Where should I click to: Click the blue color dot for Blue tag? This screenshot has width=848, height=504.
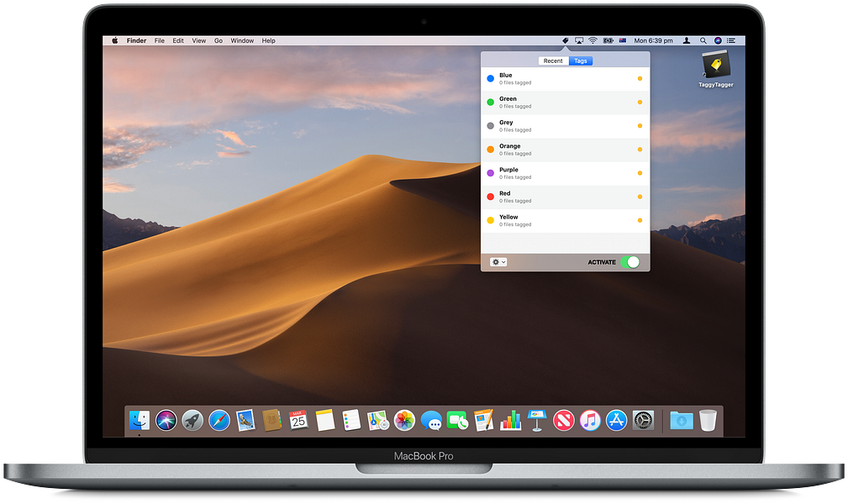pos(491,78)
